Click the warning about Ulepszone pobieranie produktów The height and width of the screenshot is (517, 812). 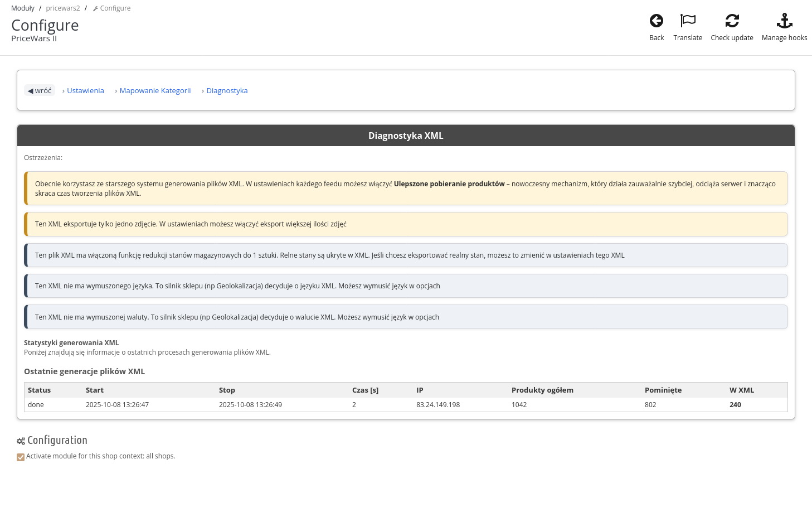[x=406, y=189]
